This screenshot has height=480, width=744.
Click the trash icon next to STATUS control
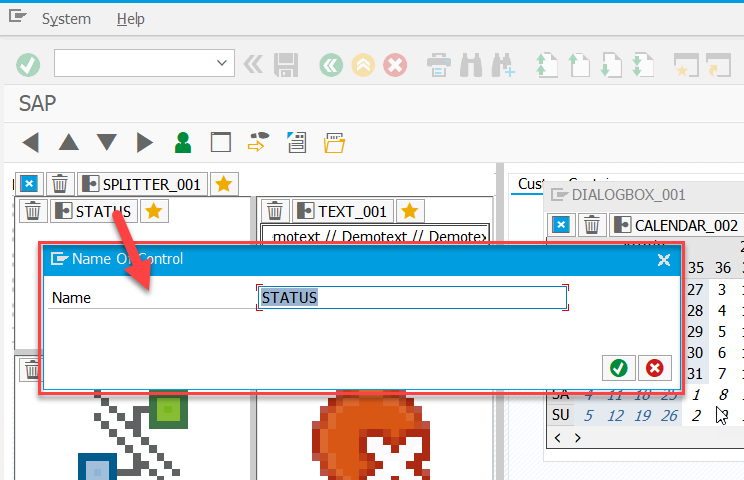click(x=33, y=211)
